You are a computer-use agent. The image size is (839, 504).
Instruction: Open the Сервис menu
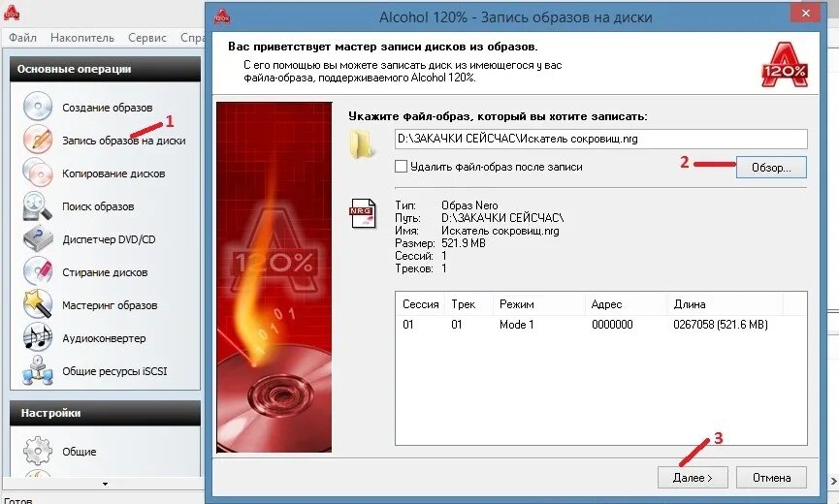coord(147,38)
